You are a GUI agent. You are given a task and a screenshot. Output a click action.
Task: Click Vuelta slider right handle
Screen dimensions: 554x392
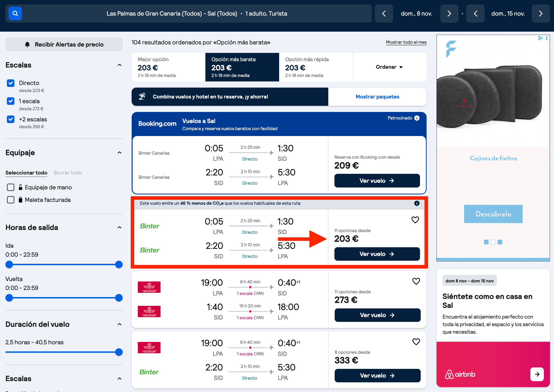coord(119,298)
